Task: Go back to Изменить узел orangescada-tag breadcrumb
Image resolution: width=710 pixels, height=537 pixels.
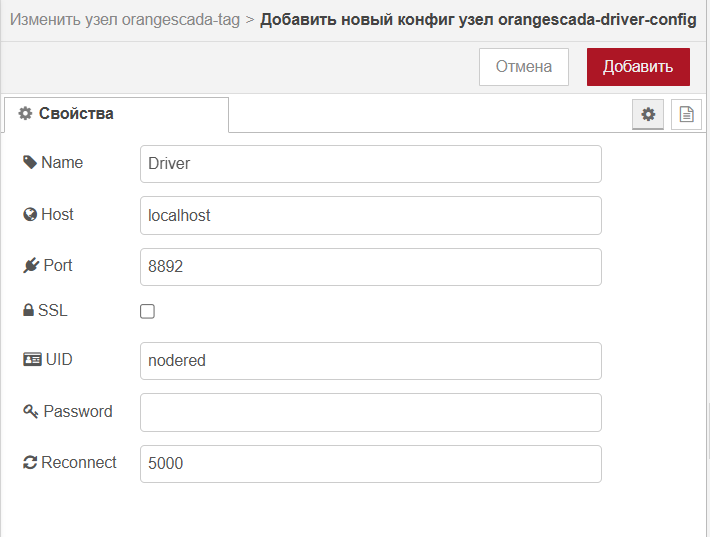Action: pos(125,19)
